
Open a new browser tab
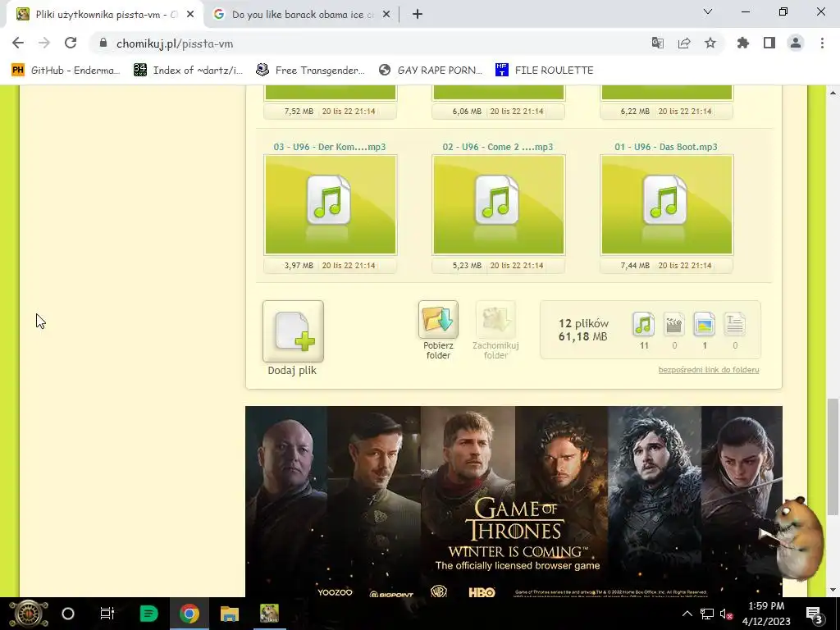coord(418,15)
